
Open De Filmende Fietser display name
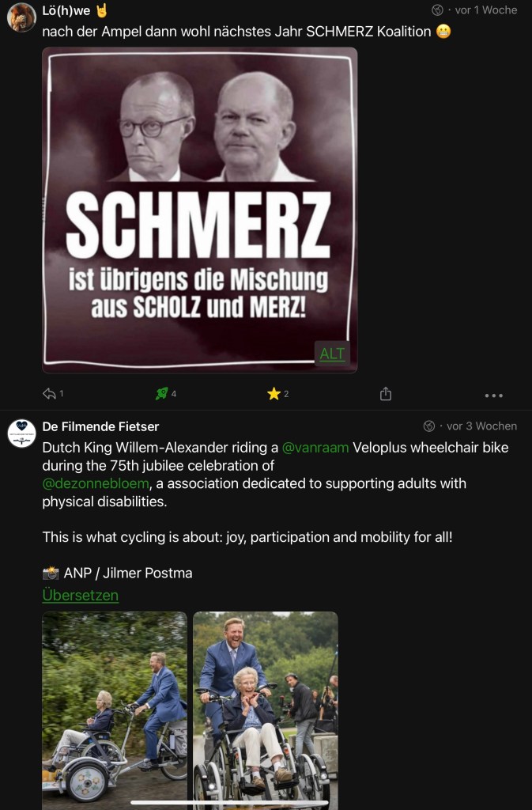pyautogui.click(x=100, y=426)
